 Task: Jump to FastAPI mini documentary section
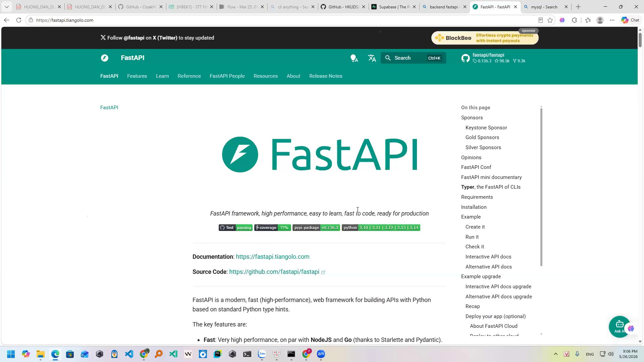point(491,177)
